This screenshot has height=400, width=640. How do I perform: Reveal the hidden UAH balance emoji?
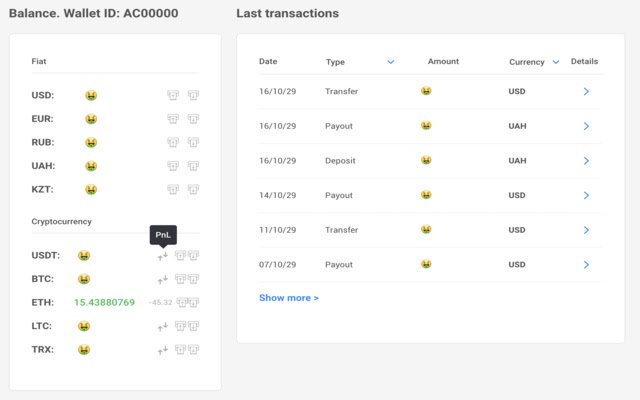tap(91, 166)
